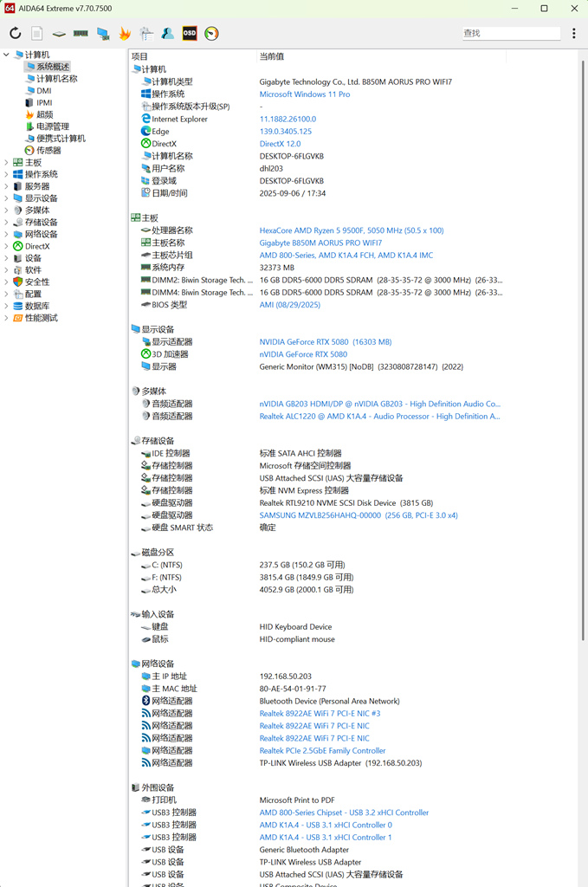The image size is (588, 887).
Task: Expand the 主板 tree node
Action: (x=6, y=162)
